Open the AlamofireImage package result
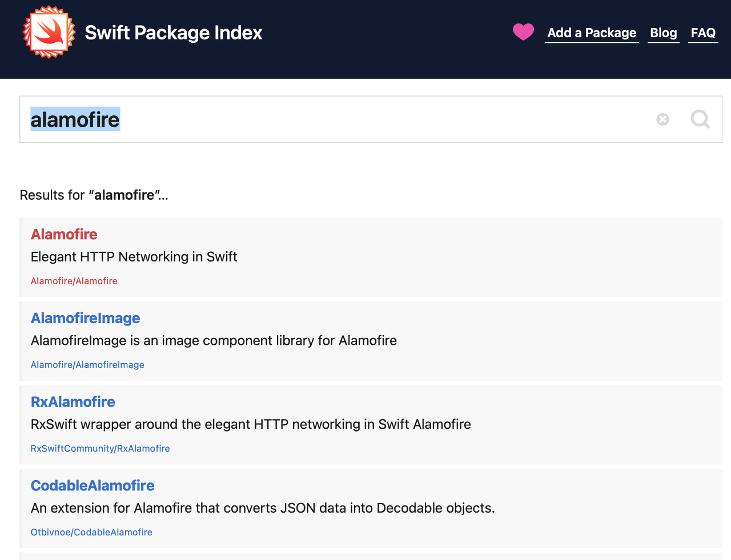This screenshot has height=560, width=731. pos(372,341)
